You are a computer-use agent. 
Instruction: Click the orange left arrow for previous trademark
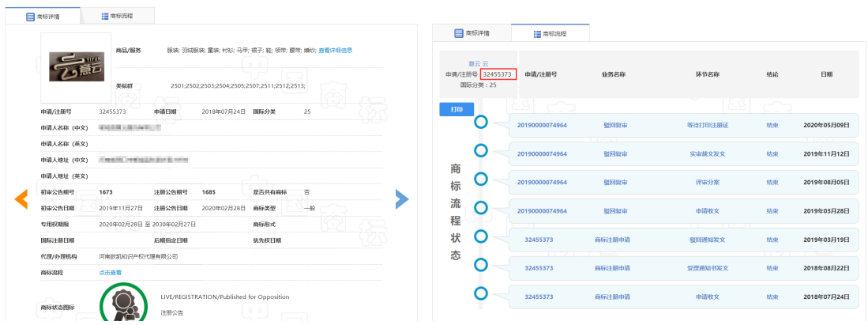(x=21, y=200)
